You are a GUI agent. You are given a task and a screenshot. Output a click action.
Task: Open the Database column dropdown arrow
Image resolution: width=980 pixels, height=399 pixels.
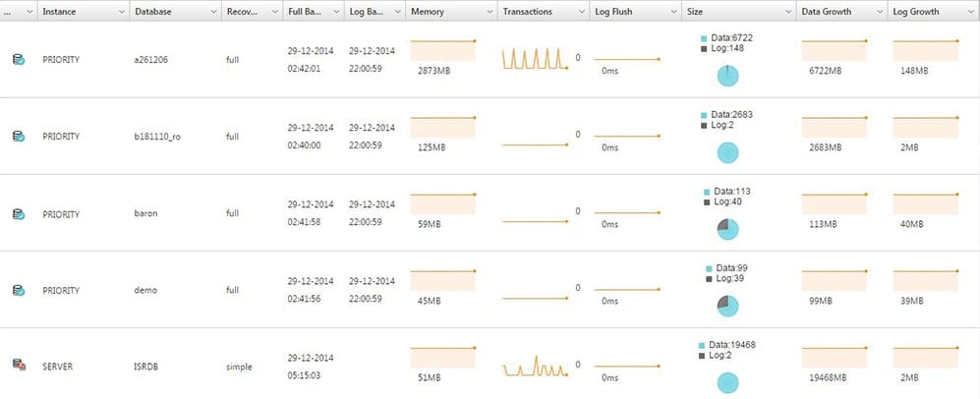pyautogui.click(x=213, y=12)
